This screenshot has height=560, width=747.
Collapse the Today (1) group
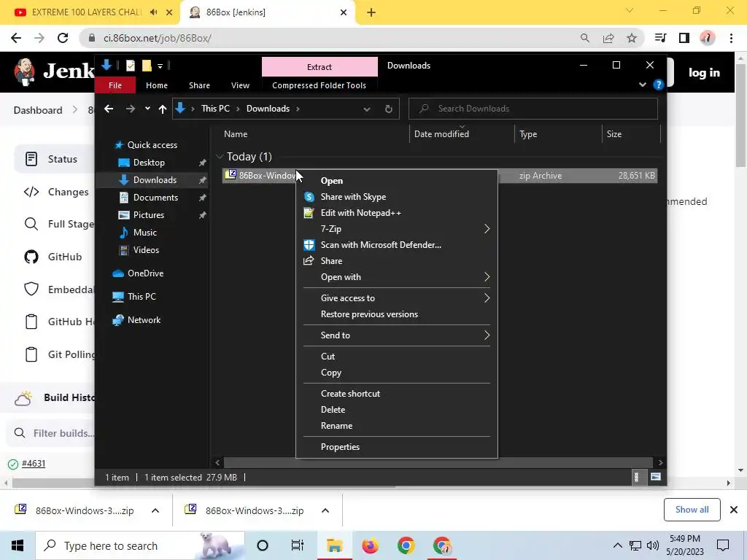[220, 157]
